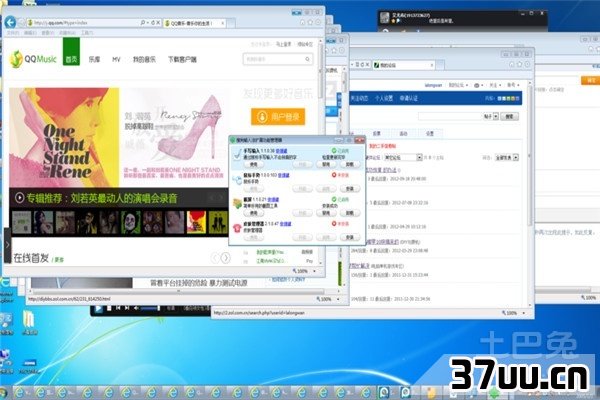Refresh the QQ Music page from the address bar
Image resolution: width=600 pixels, height=400 pixels.
click(x=153, y=23)
